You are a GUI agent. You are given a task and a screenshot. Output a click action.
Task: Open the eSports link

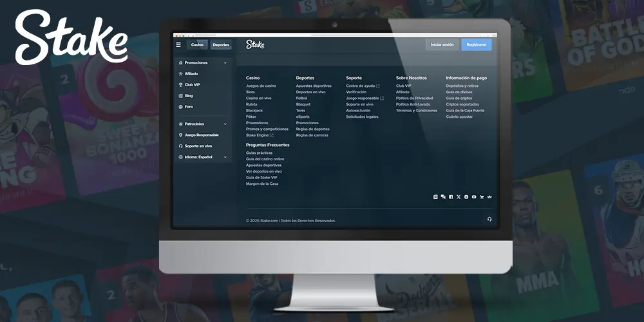[303, 117]
